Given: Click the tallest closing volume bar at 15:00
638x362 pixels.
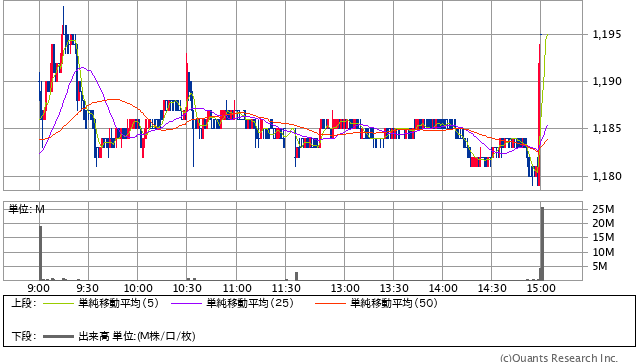Looking at the screenshot, I should coord(542,244).
